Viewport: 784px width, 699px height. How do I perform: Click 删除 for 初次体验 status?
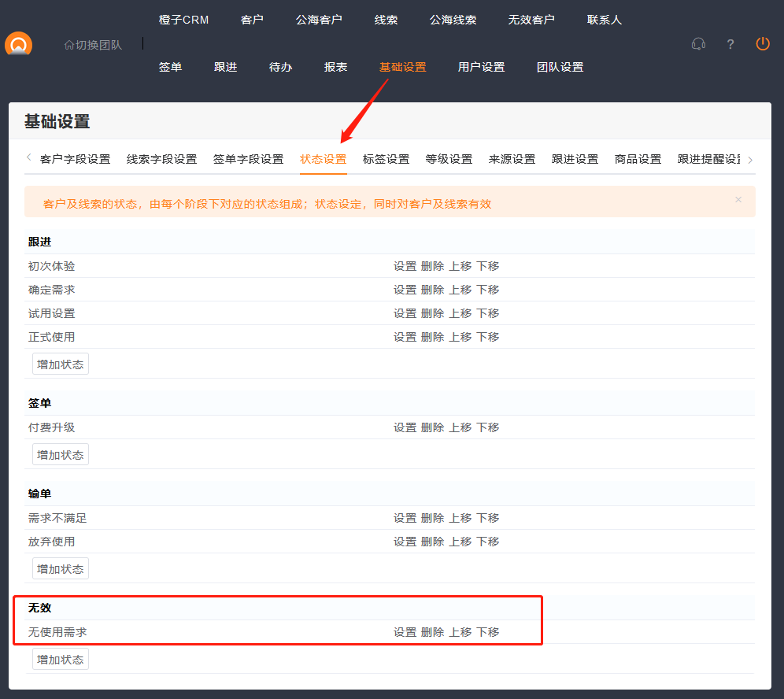click(x=432, y=266)
